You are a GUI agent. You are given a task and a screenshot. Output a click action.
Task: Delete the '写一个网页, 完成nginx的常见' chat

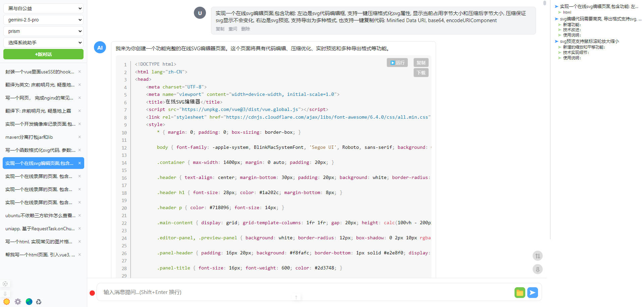coord(79,98)
